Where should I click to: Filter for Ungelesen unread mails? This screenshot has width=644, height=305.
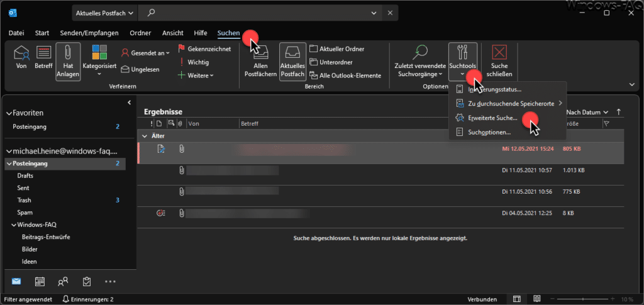(x=140, y=69)
